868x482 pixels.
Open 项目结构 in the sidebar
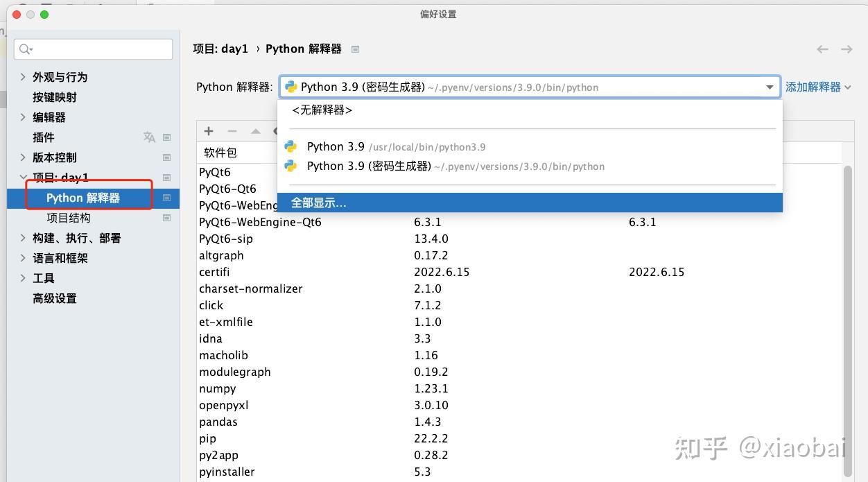tap(68, 218)
